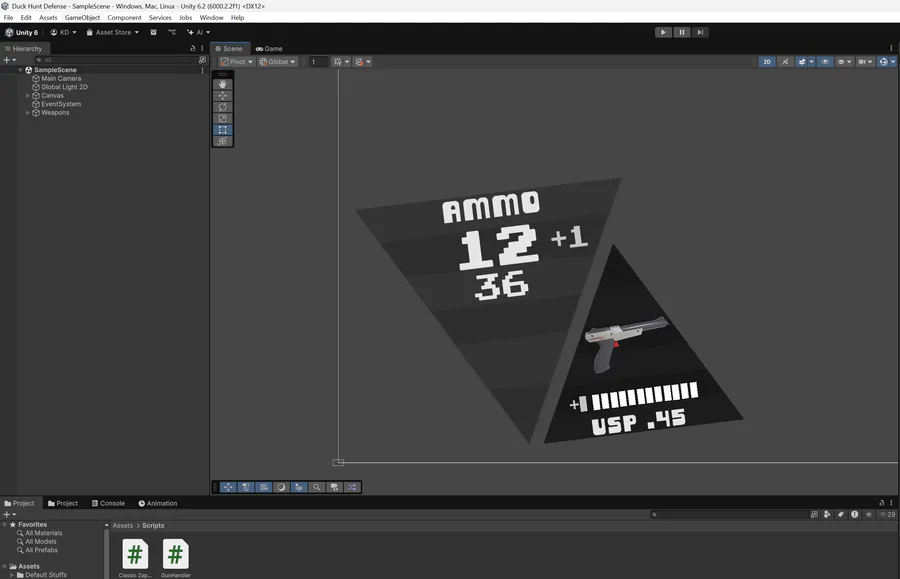Open the Jobs menu

pyautogui.click(x=185, y=18)
